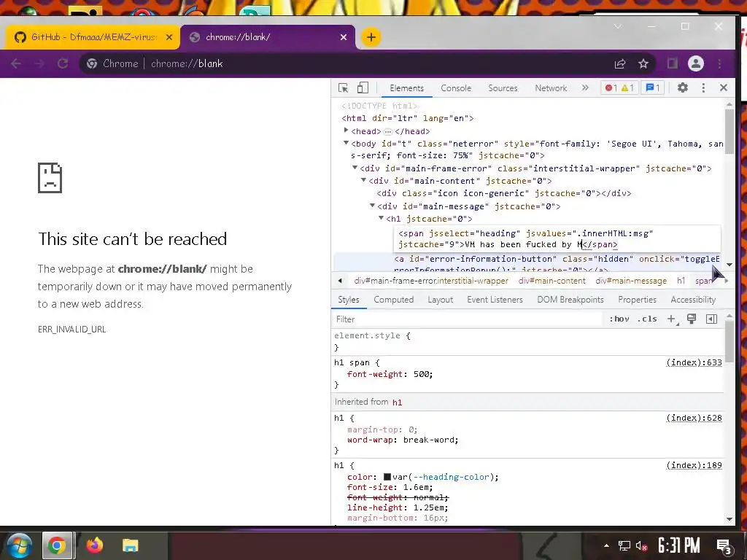Image resolution: width=747 pixels, height=560 pixels.
Task: Collapse the main-content div node
Action: tap(363, 180)
